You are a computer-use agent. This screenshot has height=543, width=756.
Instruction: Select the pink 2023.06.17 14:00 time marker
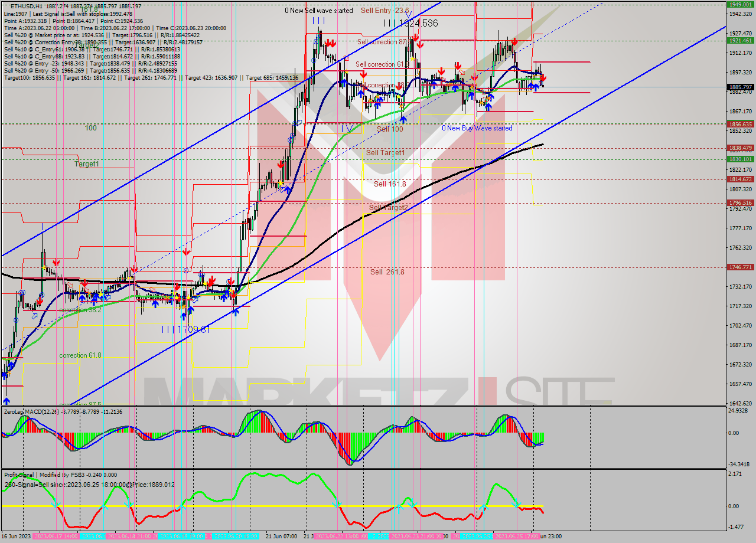pos(56,537)
